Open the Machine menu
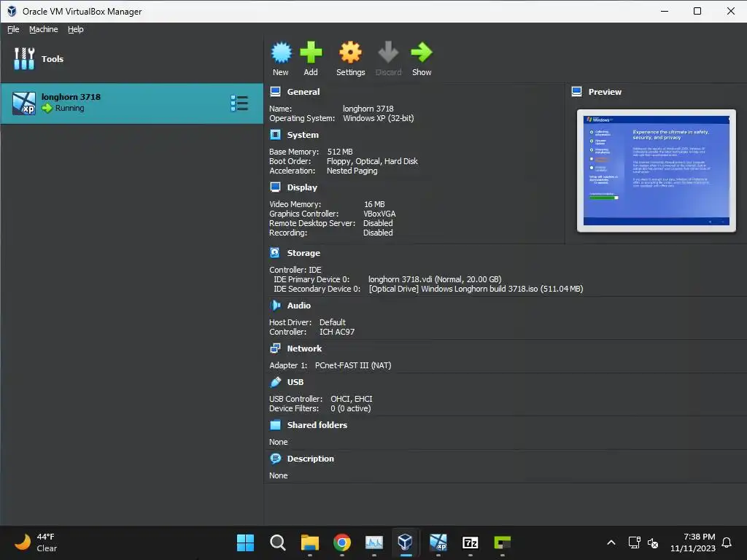 tap(43, 29)
